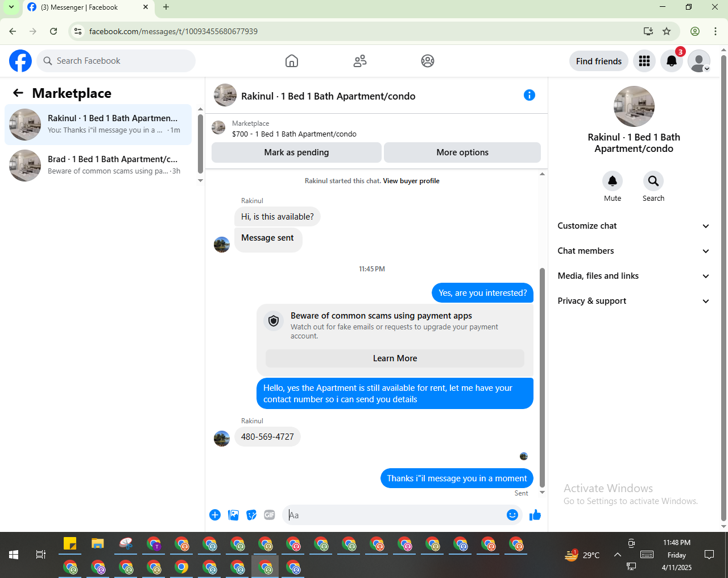Expand Privacy & support section

click(x=634, y=301)
